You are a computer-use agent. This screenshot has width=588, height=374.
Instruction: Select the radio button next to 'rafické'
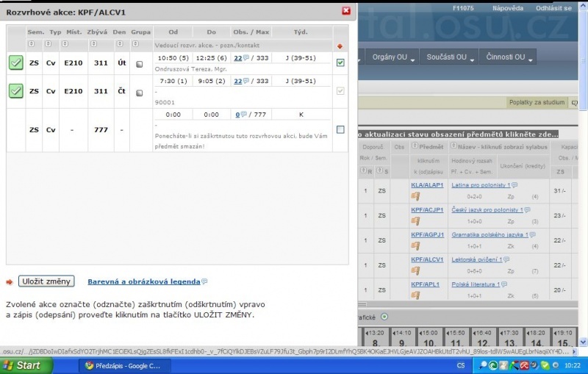384,317
